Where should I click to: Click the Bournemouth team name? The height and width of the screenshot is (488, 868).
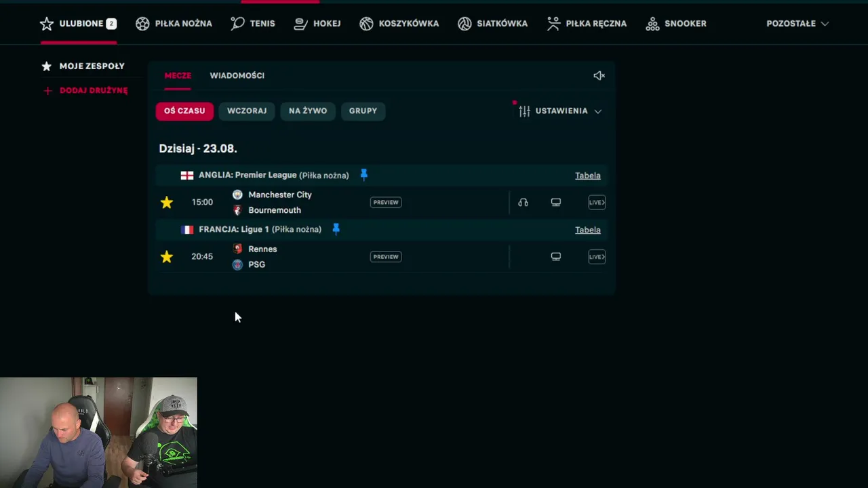tap(275, 210)
